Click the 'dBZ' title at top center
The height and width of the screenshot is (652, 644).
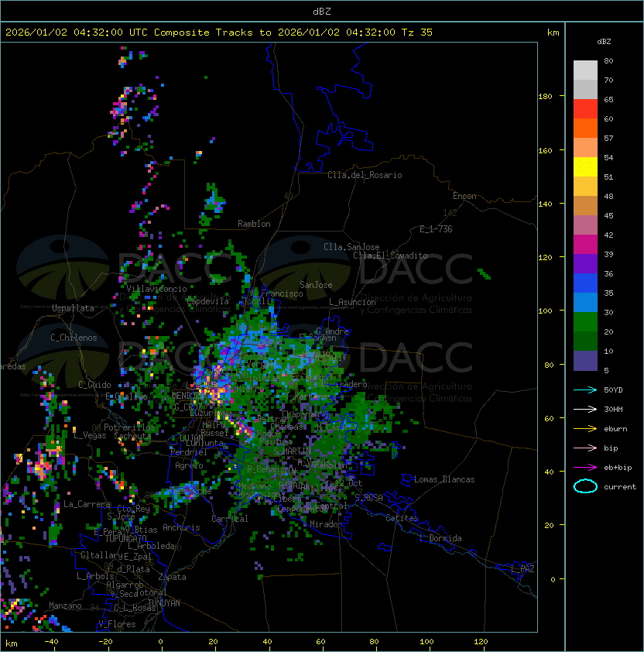pos(322,11)
